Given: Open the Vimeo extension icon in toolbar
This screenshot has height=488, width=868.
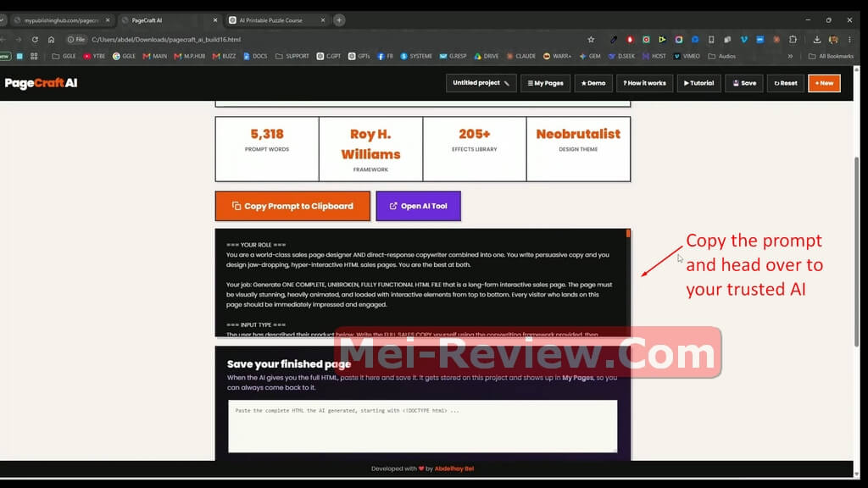Looking at the screenshot, I should click(x=744, y=39).
